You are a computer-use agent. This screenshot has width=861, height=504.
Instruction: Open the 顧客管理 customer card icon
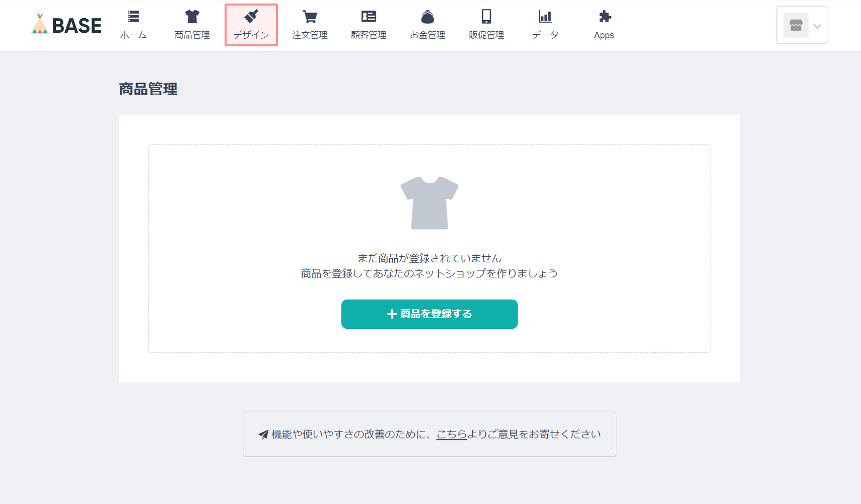[369, 16]
